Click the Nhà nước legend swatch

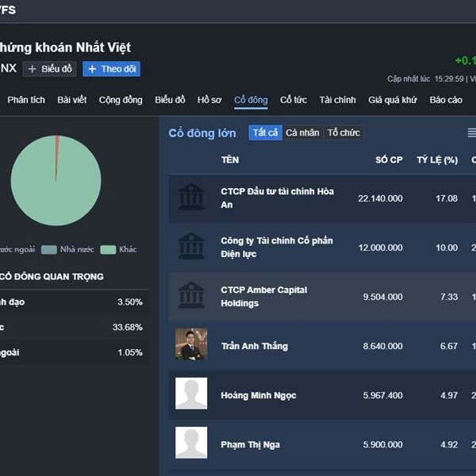[49, 250]
